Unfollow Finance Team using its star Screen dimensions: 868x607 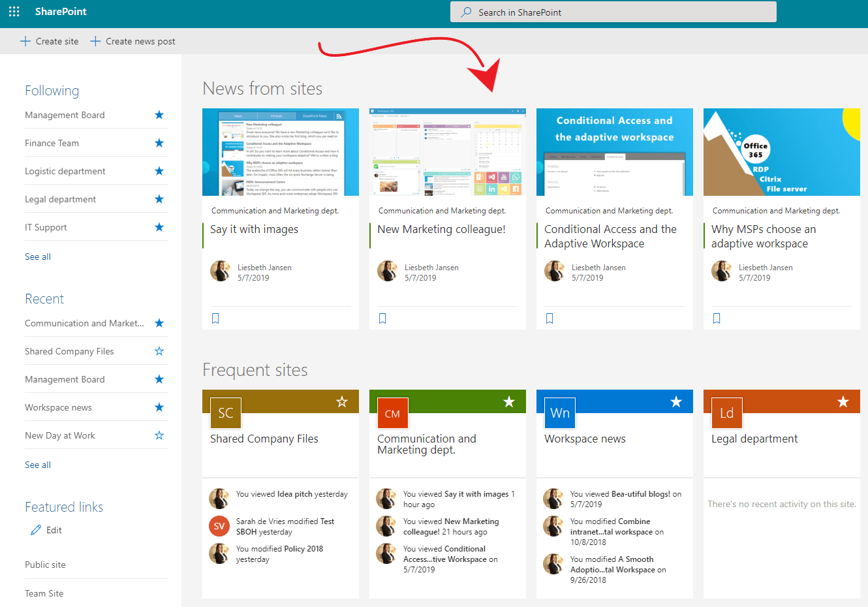coord(159,143)
